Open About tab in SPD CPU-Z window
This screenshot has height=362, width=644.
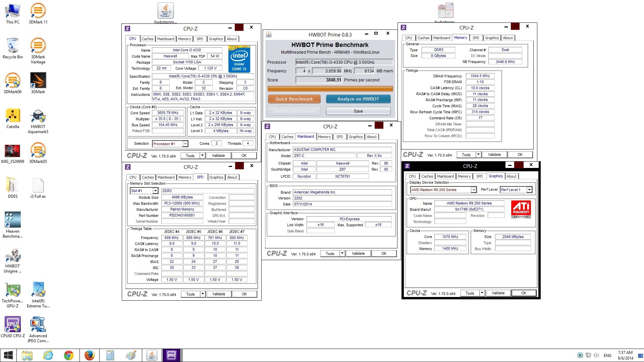pos(232,177)
